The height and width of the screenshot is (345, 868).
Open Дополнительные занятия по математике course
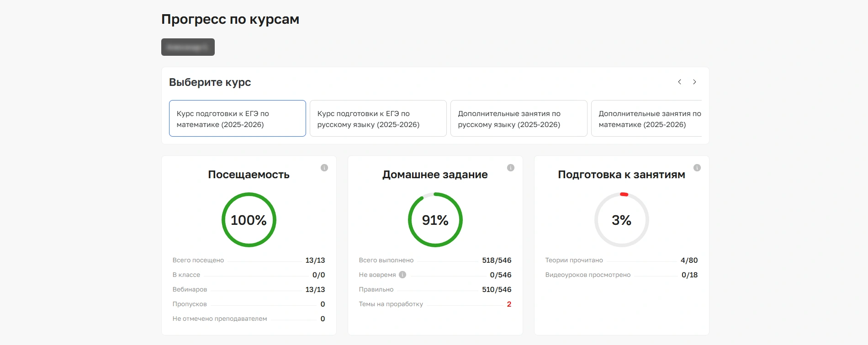coord(646,119)
